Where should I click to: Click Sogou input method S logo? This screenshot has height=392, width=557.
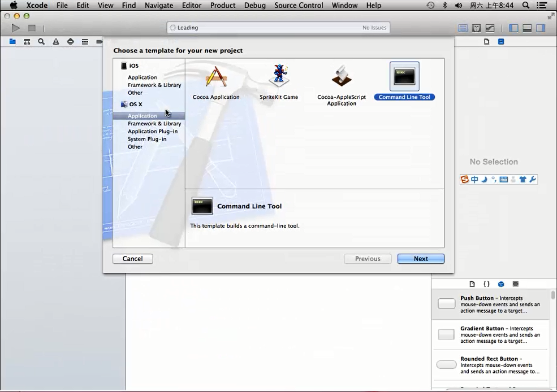click(465, 179)
